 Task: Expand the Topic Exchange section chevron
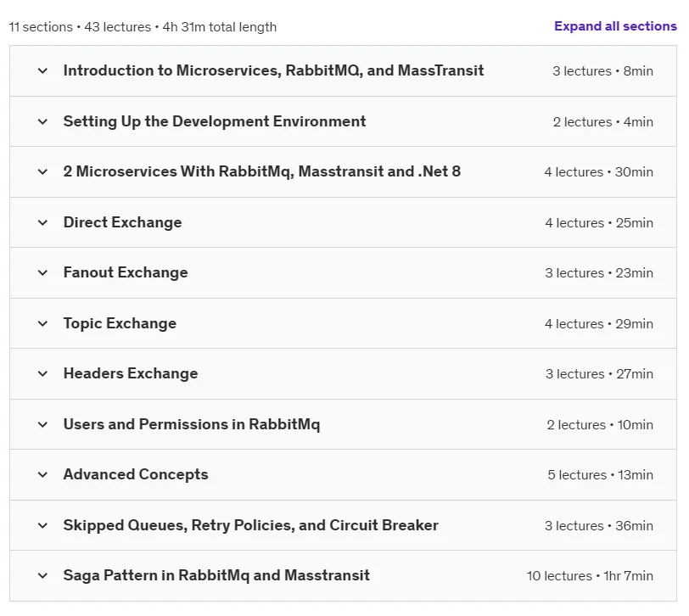[x=42, y=324]
